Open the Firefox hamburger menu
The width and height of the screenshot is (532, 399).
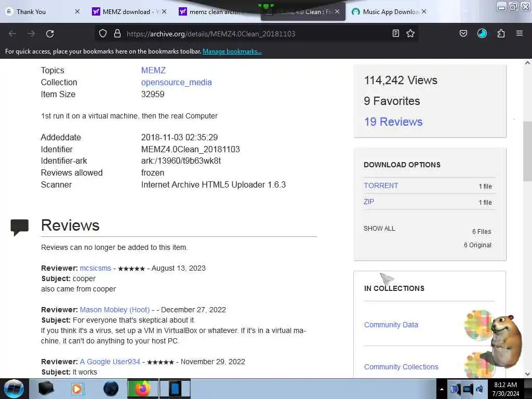click(519, 33)
